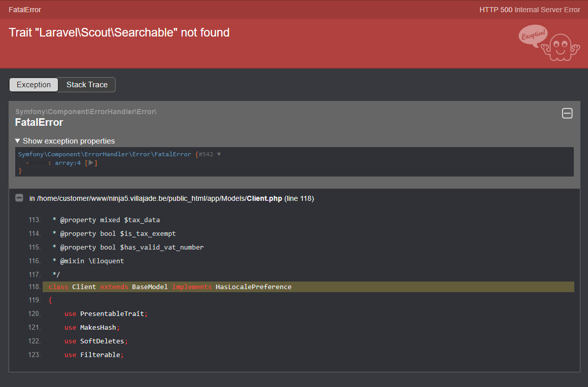Click line 123 use Filterable
588x387 pixels.
click(x=94, y=355)
